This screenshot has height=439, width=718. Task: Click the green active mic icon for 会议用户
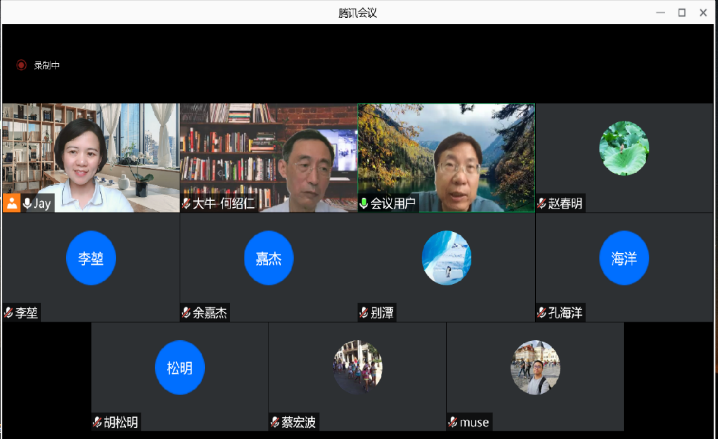point(364,203)
